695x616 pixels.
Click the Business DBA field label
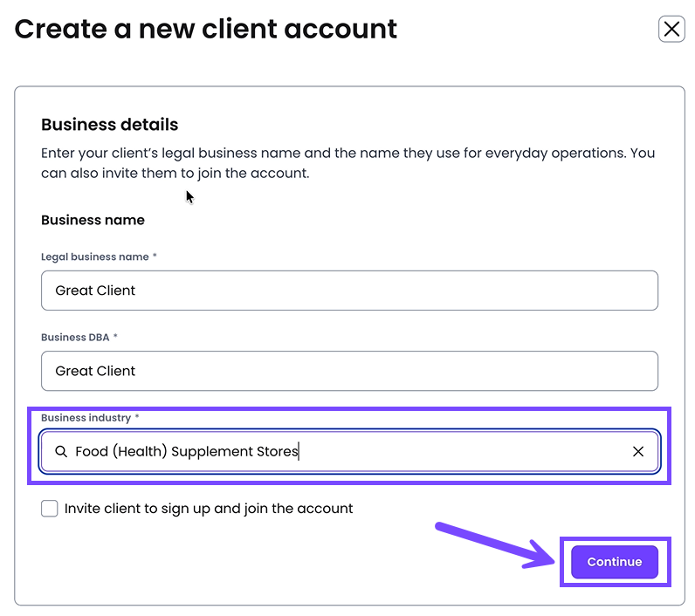click(x=75, y=338)
